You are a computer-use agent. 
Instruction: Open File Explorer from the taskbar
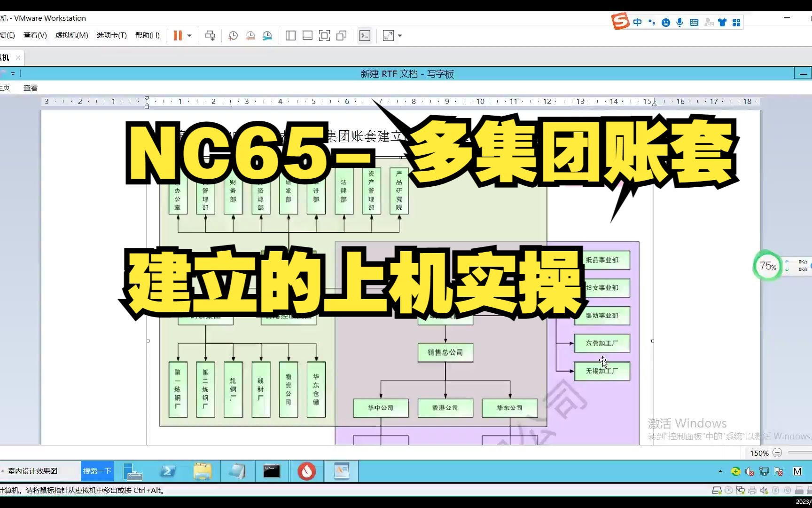coord(203,471)
